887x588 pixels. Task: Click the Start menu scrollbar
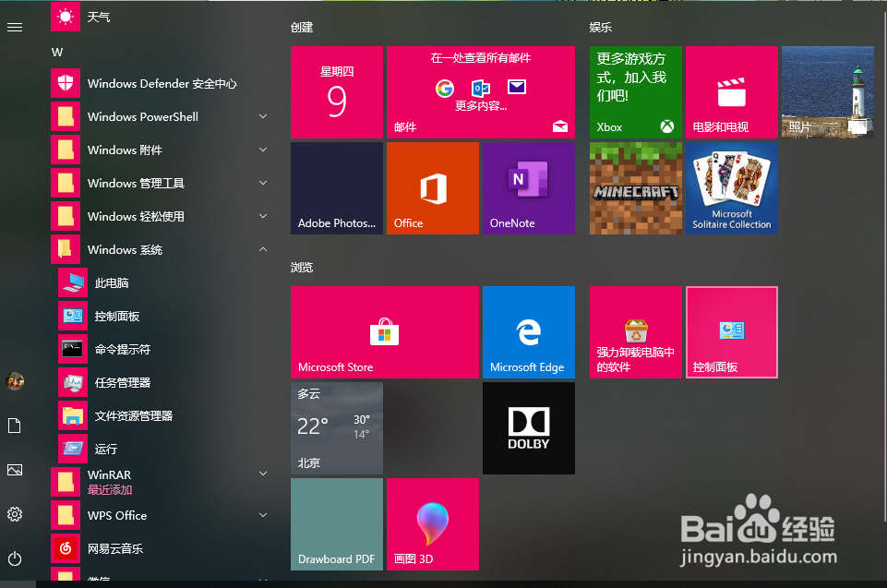click(885, 266)
